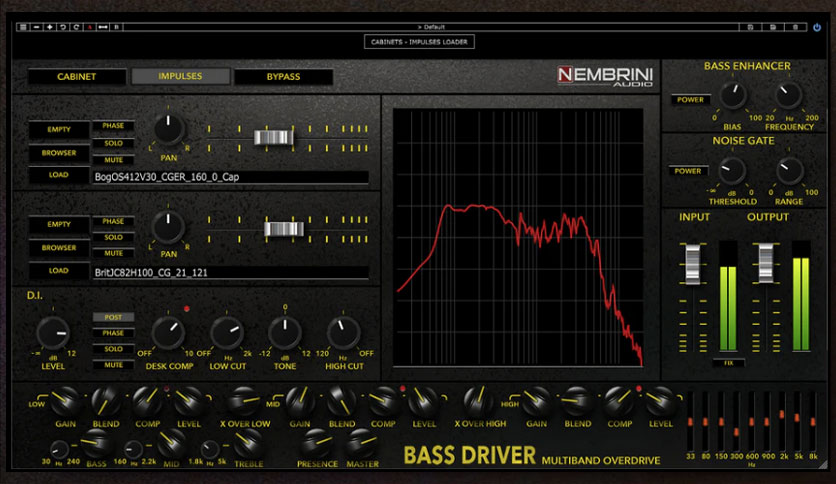The image size is (836, 484).
Task: Click the PRESENCE knob
Action: tap(317, 443)
